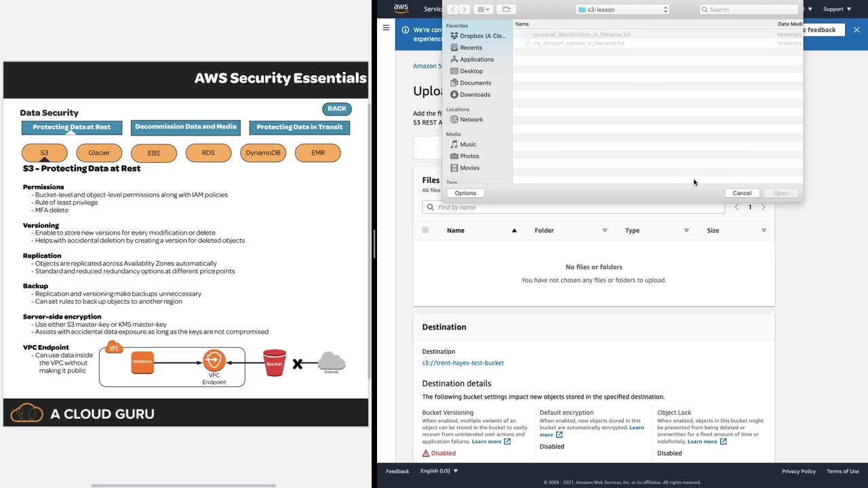Screen dimensions: 868x488
Task: Cancel the file open dialog
Action: click(742, 193)
